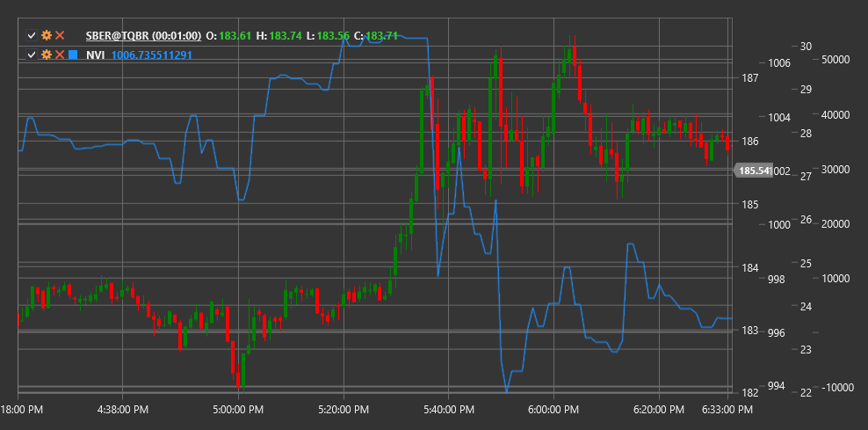
Task: Click the 1004 NVI axis label
Action: point(779,118)
